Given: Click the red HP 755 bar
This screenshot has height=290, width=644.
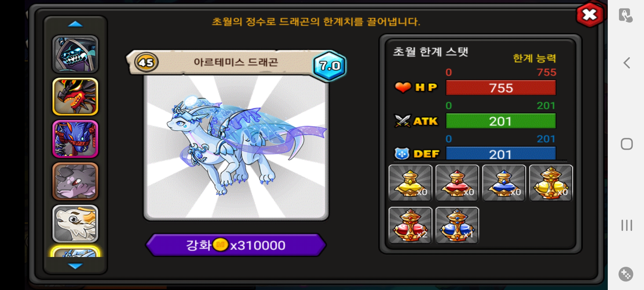Looking at the screenshot, I should [x=501, y=88].
